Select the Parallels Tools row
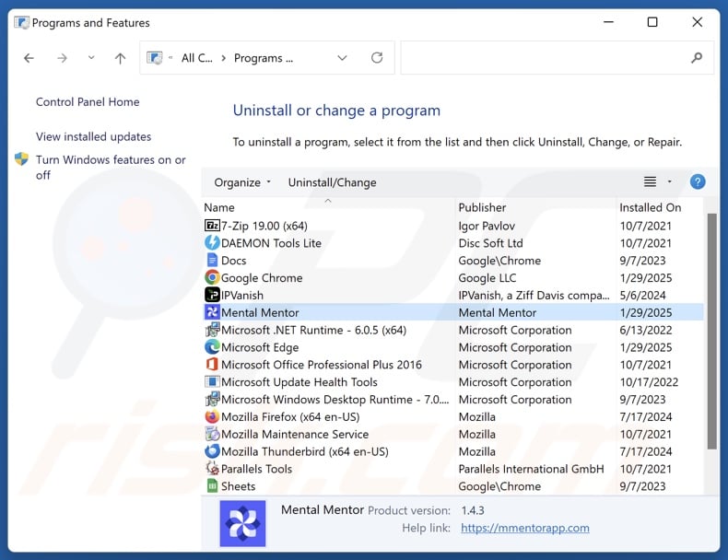 (x=453, y=469)
